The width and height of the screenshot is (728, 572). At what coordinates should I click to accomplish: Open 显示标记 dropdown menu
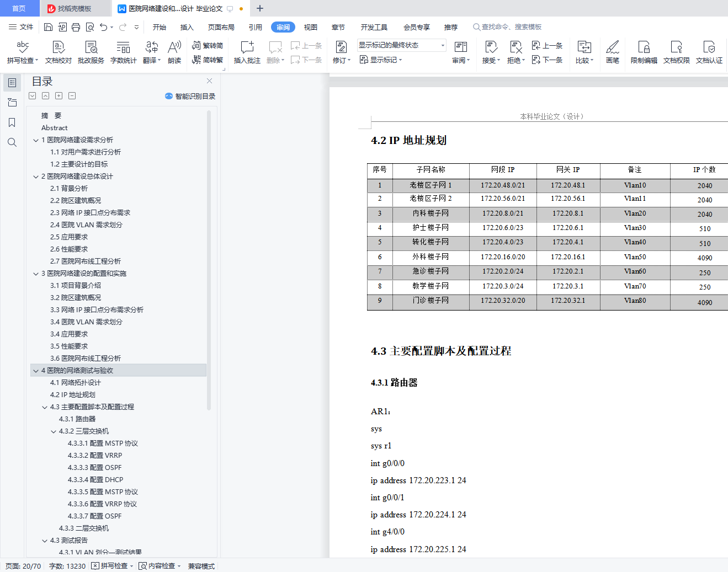[381, 60]
